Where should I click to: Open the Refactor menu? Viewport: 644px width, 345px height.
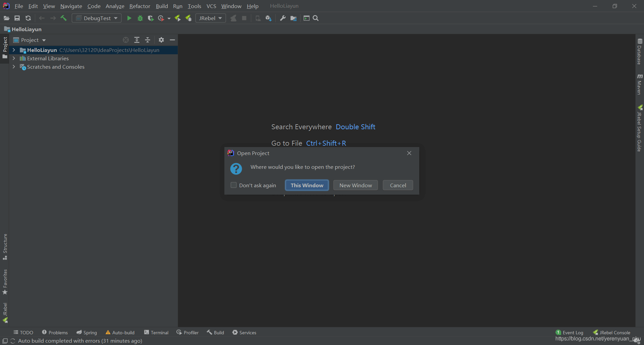tap(140, 6)
